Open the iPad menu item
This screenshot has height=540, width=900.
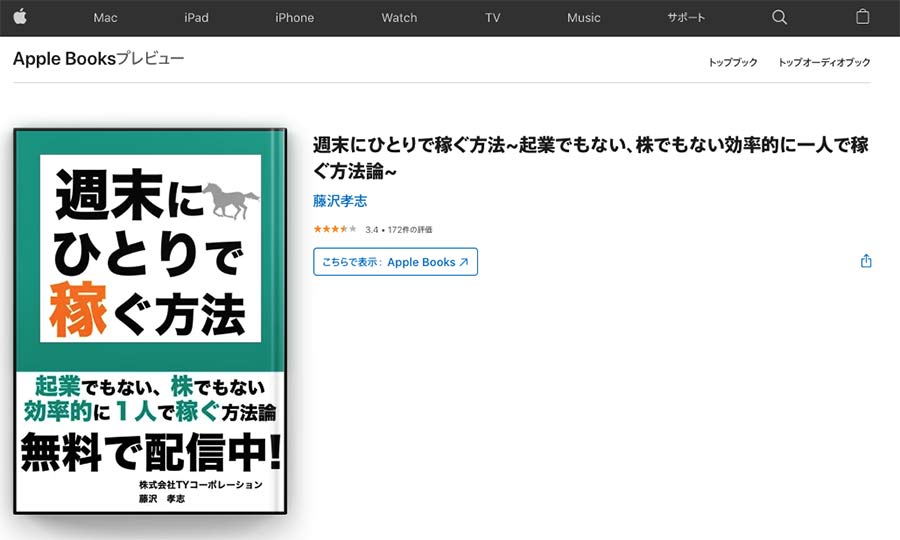[x=196, y=18]
